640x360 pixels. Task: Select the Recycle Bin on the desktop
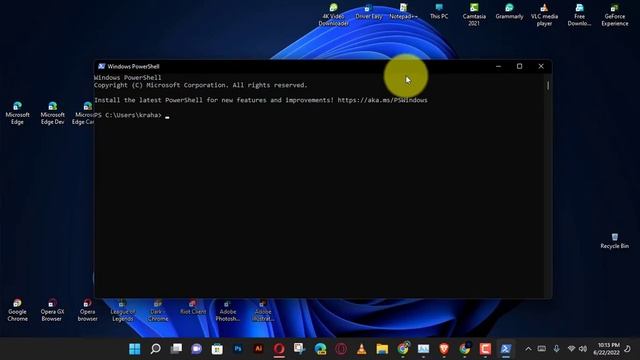tap(614, 241)
